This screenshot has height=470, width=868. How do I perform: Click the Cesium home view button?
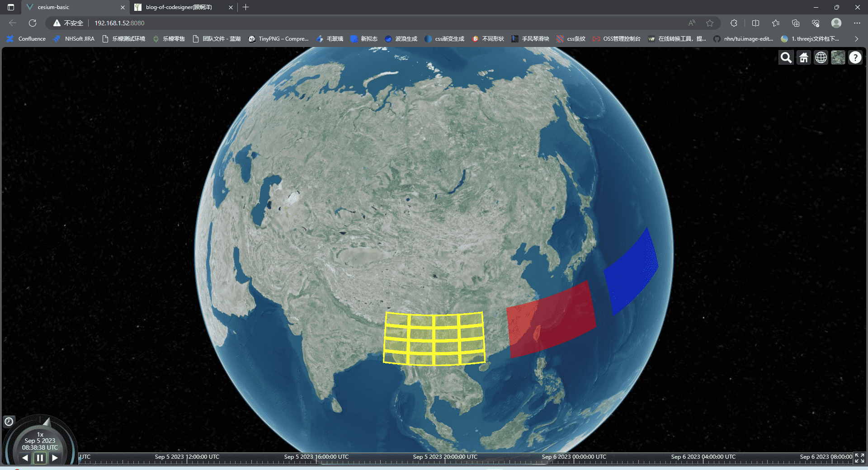(803, 57)
